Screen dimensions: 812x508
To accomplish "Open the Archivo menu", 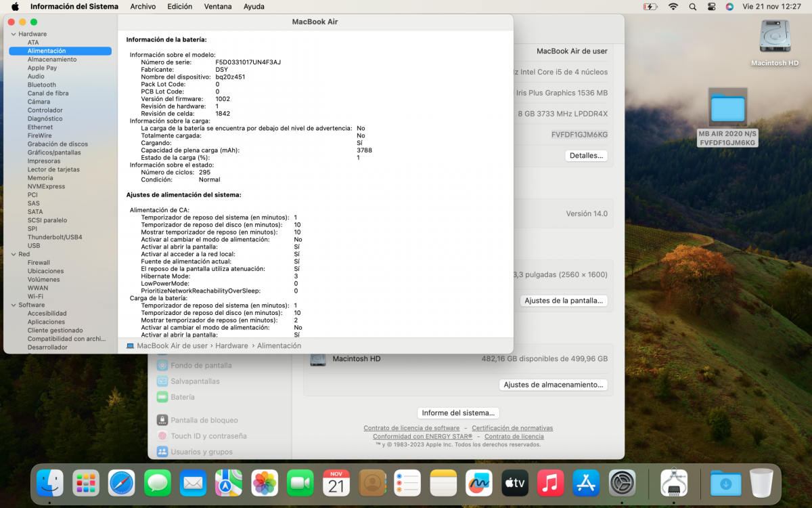I will pyautogui.click(x=143, y=6).
